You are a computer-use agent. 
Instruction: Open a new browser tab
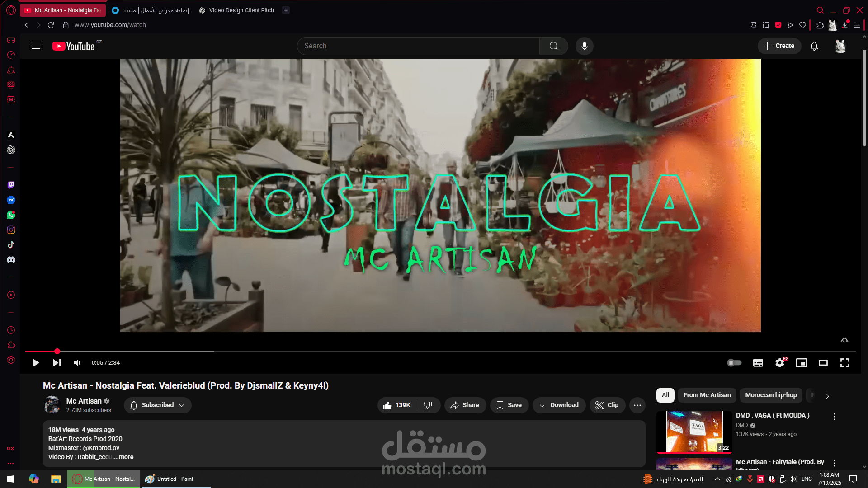(286, 10)
